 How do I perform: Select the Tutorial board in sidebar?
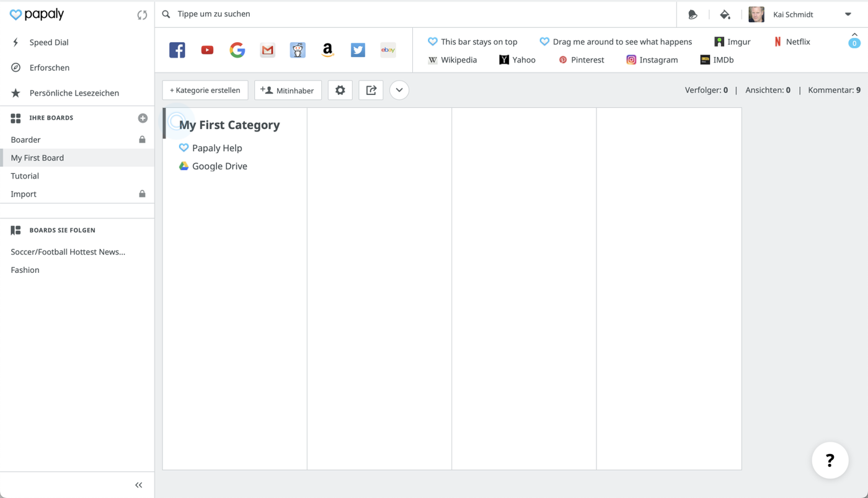coord(25,176)
